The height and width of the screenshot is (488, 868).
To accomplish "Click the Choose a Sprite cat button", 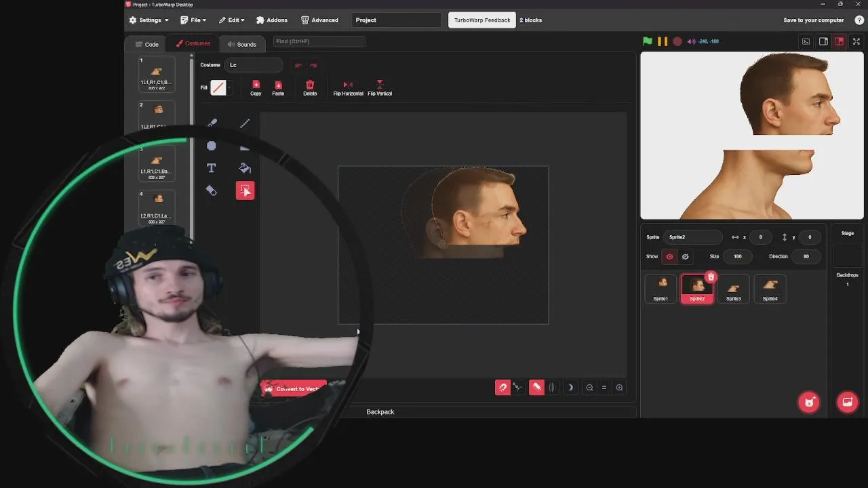I will click(808, 403).
